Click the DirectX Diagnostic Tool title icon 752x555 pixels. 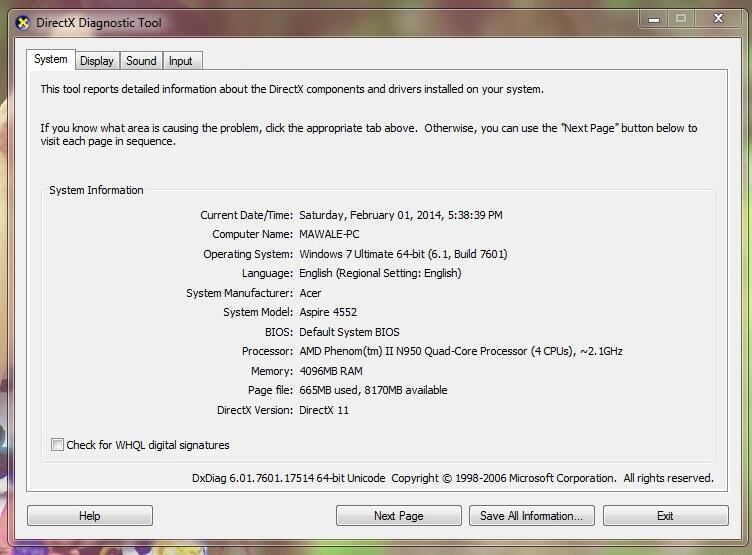[23, 23]
